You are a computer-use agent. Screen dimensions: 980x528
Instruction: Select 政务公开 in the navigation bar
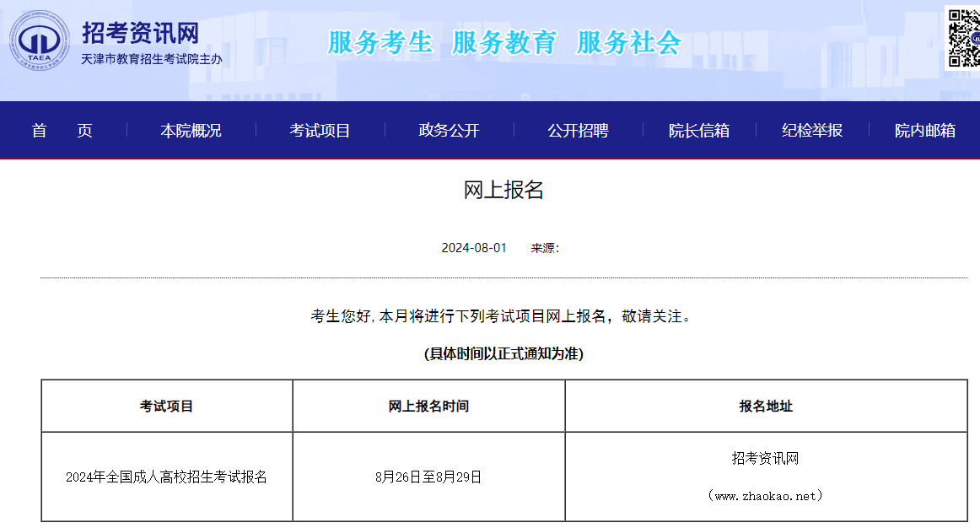click(449, 131)
